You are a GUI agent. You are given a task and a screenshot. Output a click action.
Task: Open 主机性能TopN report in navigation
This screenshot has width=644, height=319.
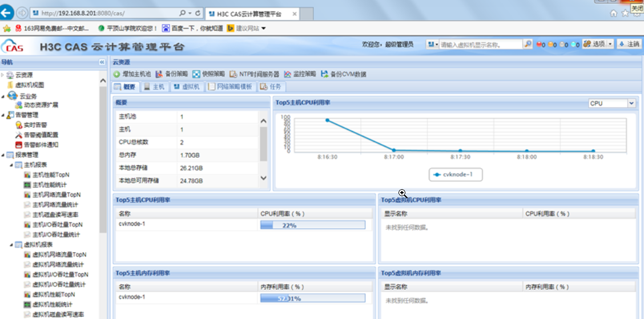click(x=50, y=175)
